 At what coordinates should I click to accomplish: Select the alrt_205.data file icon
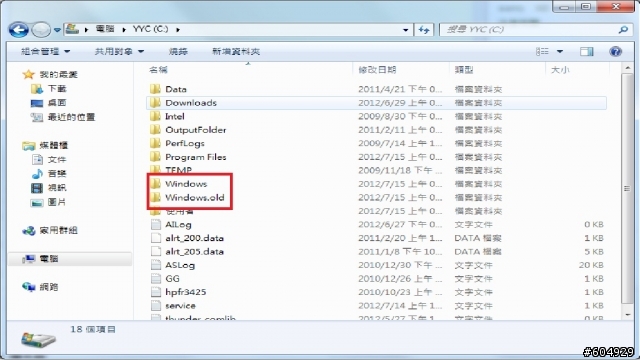click(x=156, y=251)
